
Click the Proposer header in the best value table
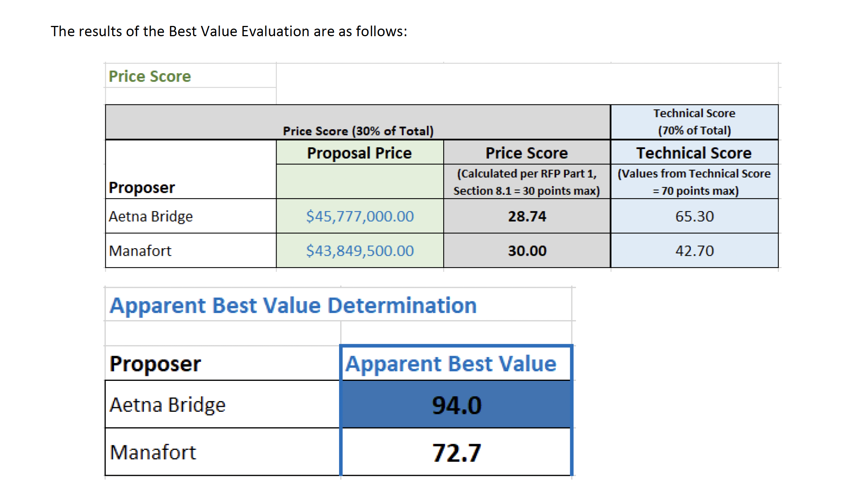155,364
